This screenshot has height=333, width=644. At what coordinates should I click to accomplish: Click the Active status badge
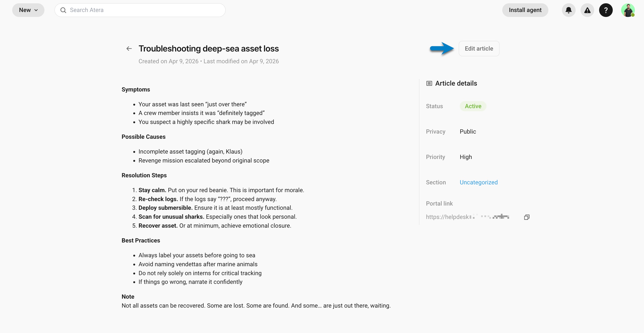(x=473, y=106)
